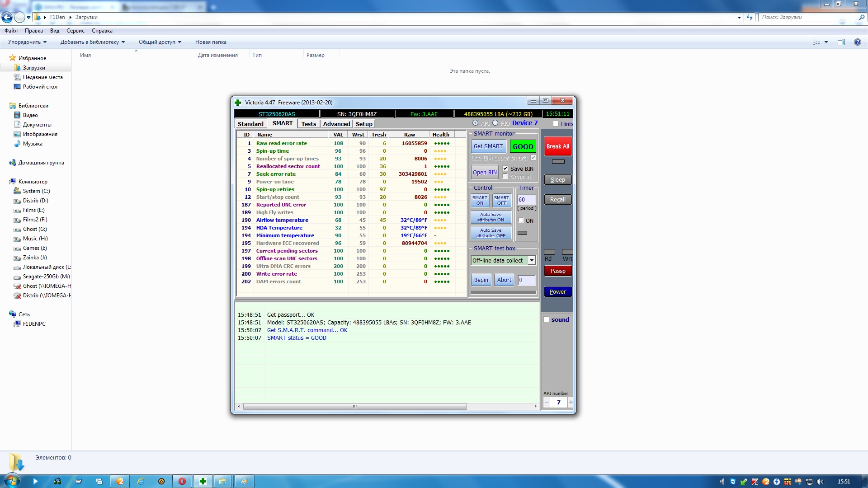Click the binoculars icon in taskbar
The height and width of the screenshot is (488, 868).
[57, 481]
